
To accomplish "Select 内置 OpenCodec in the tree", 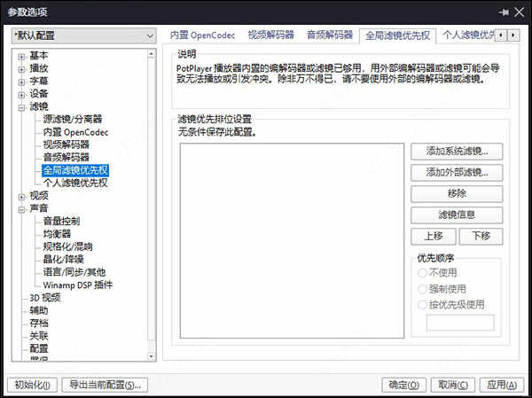I will click(x=75, y=132).
